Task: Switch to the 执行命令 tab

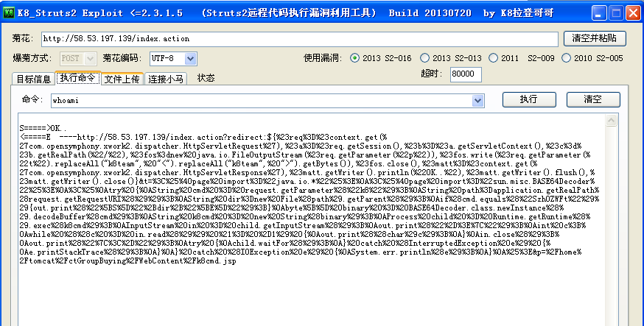Action: click(77, 78)
